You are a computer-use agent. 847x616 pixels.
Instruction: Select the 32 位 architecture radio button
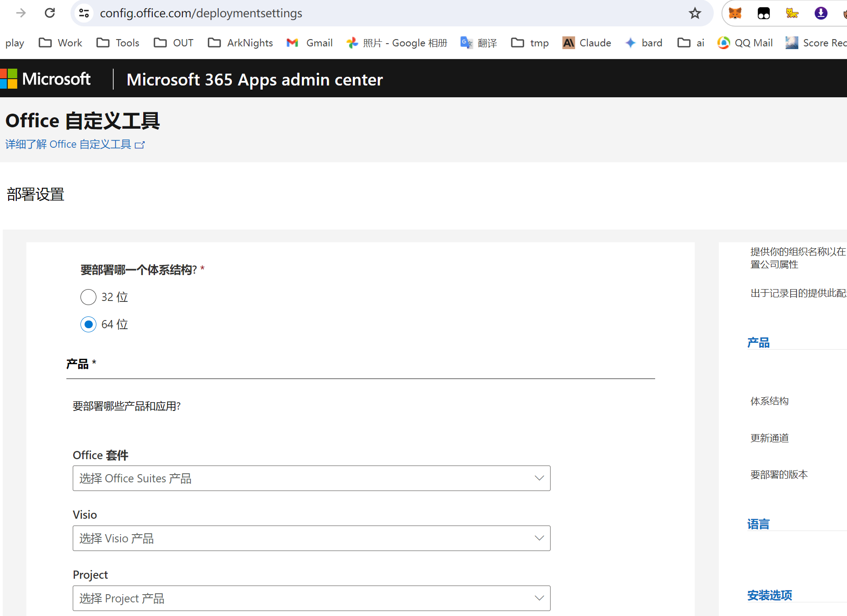click(88, 297)
